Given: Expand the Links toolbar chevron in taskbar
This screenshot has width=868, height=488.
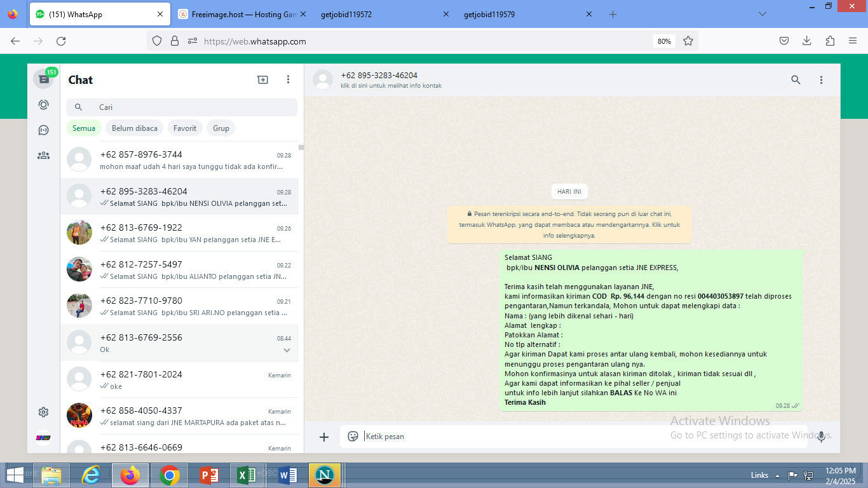Looking at the screenshot, I should [x=776, y=475].
